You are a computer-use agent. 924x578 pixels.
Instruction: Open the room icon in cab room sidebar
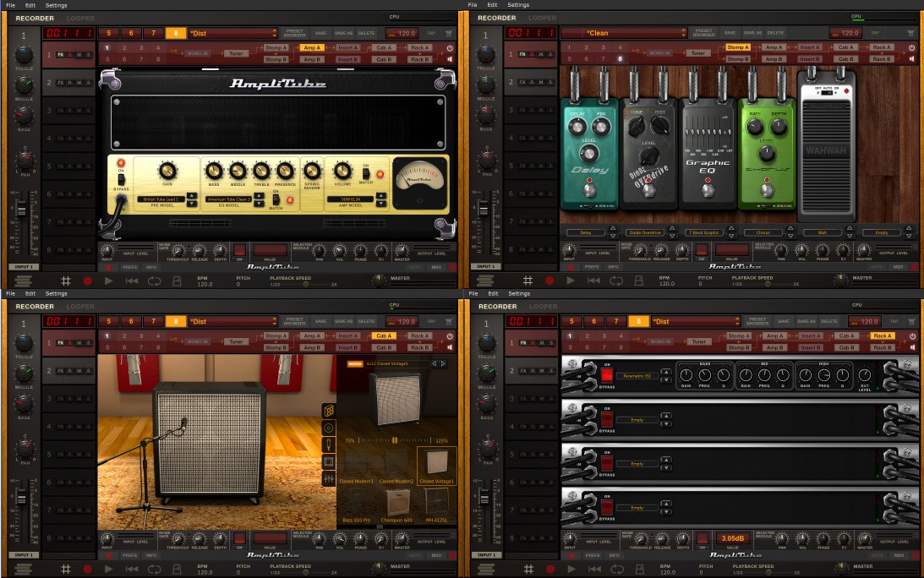(x=329, y=462)
